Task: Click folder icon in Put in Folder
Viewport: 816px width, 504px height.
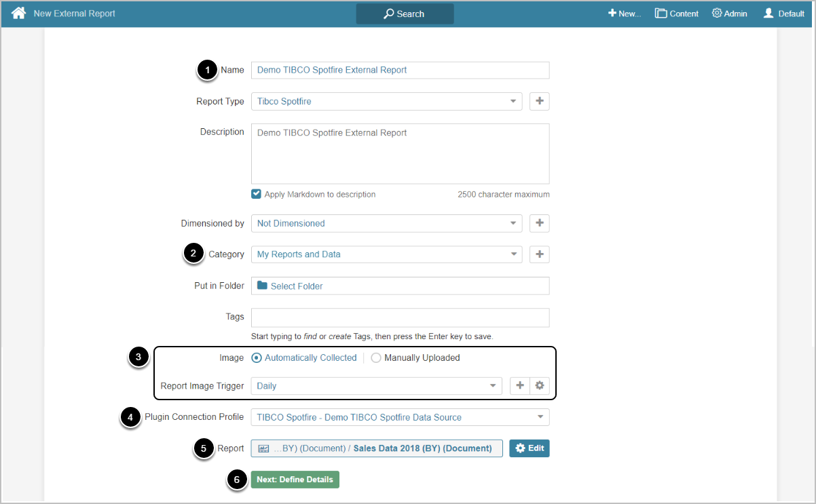Action: [262, 286]
